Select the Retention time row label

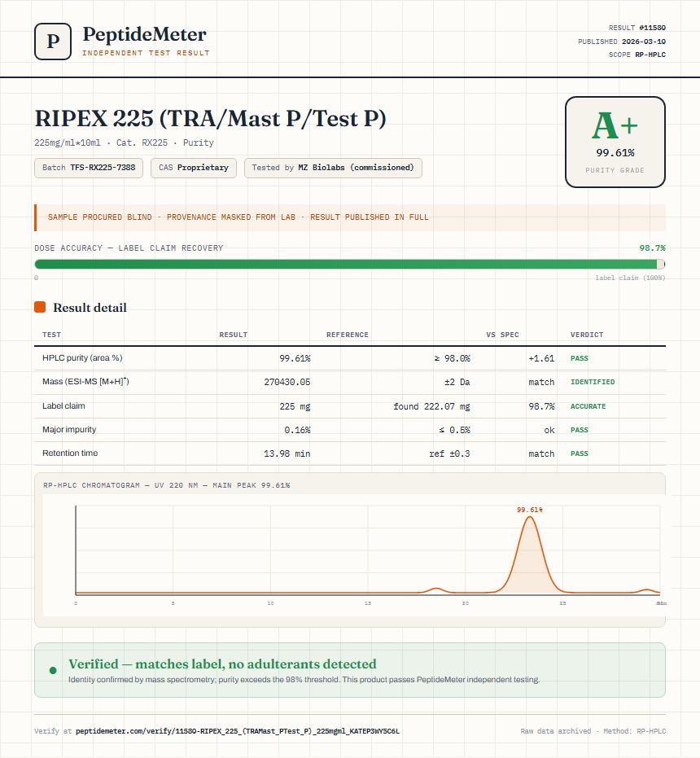(70, 453)
